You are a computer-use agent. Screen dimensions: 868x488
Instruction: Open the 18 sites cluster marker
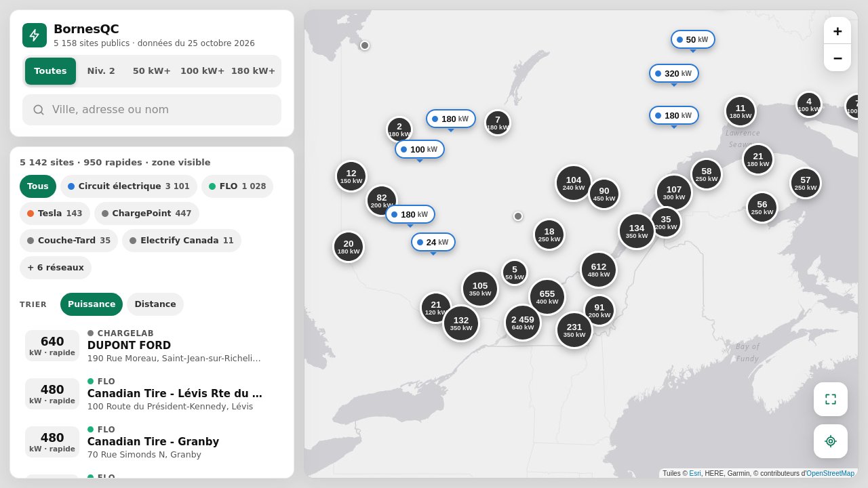tap(549, 235)
